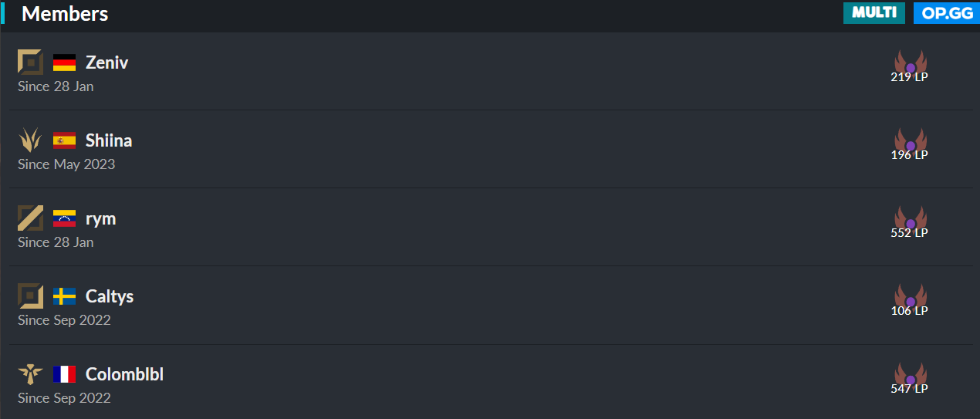Click the German flag next to Zeniv
Viewport: 980px width, 419px height.
64,63
